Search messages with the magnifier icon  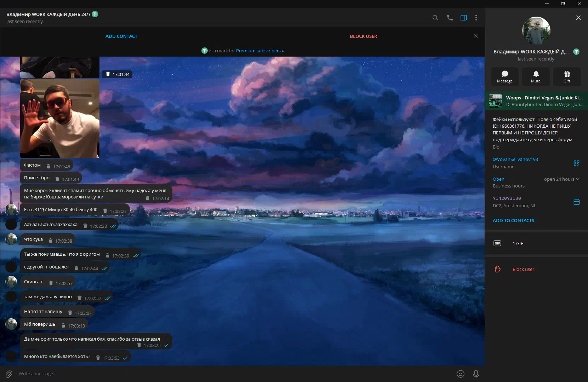click(435, 18)
